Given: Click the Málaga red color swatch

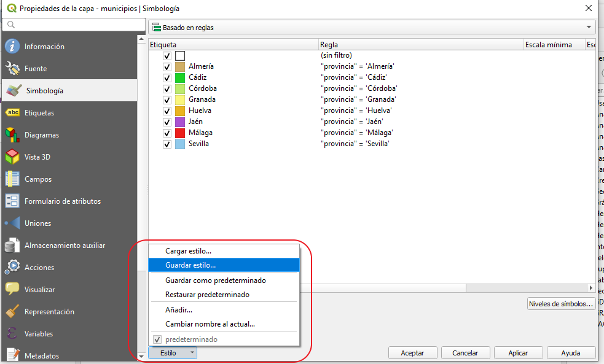Looking at the screenshot, I should [180, 133].
